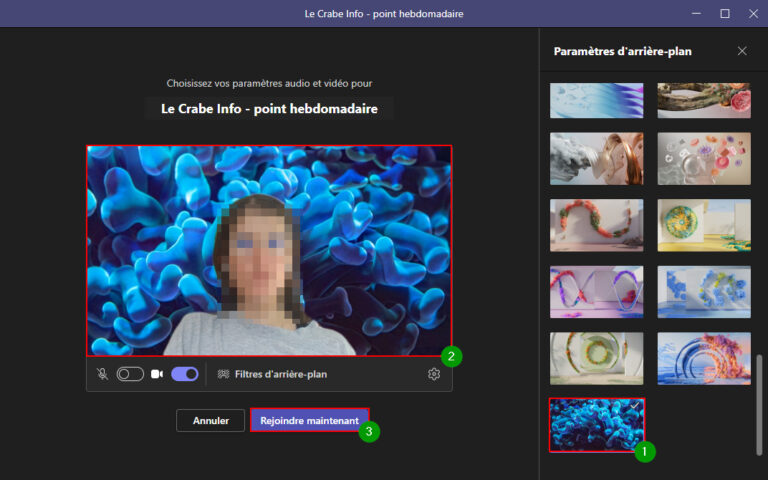
Task: Select the driftwood and pink rose background
Action: point(704,100)
